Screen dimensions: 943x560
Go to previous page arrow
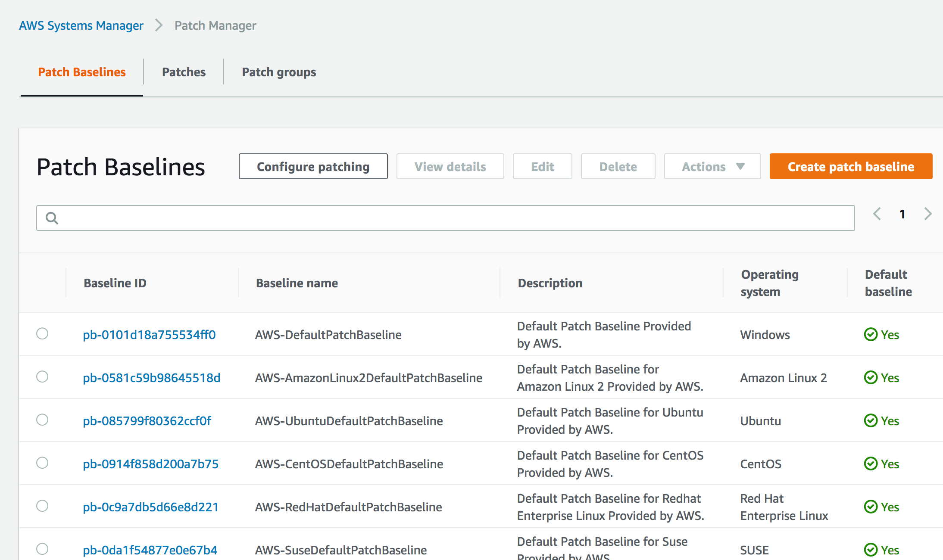pos(877,214)
